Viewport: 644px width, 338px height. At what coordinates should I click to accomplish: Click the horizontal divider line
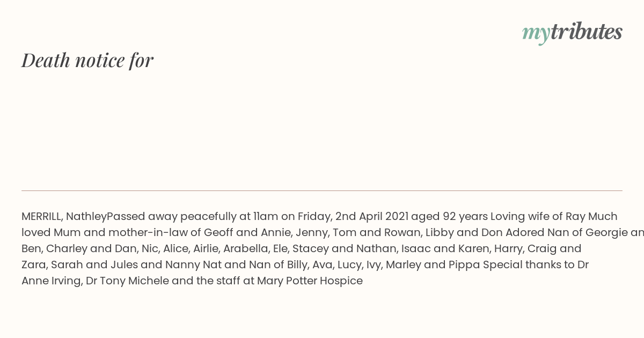[x=322, y=190]
